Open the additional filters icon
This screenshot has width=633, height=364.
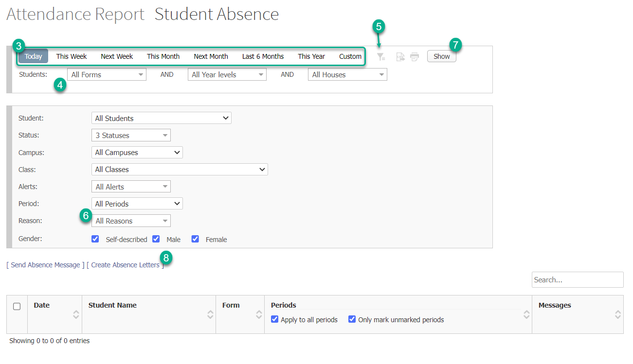coord(381,56)
